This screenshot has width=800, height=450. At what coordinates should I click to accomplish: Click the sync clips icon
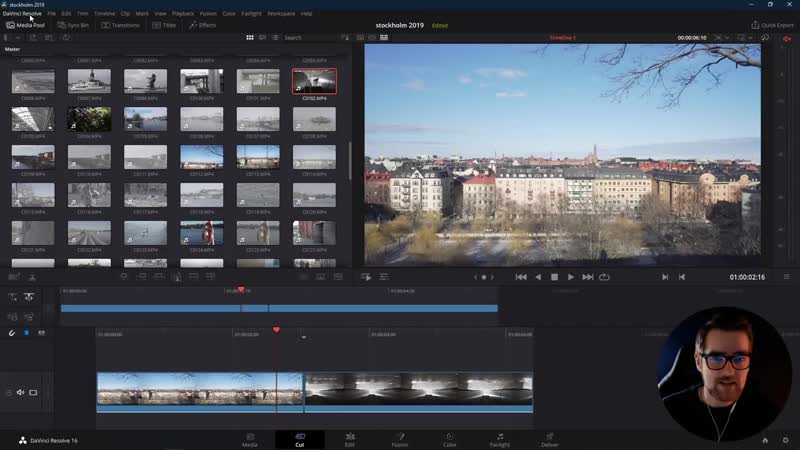click(x=66, y=37)
